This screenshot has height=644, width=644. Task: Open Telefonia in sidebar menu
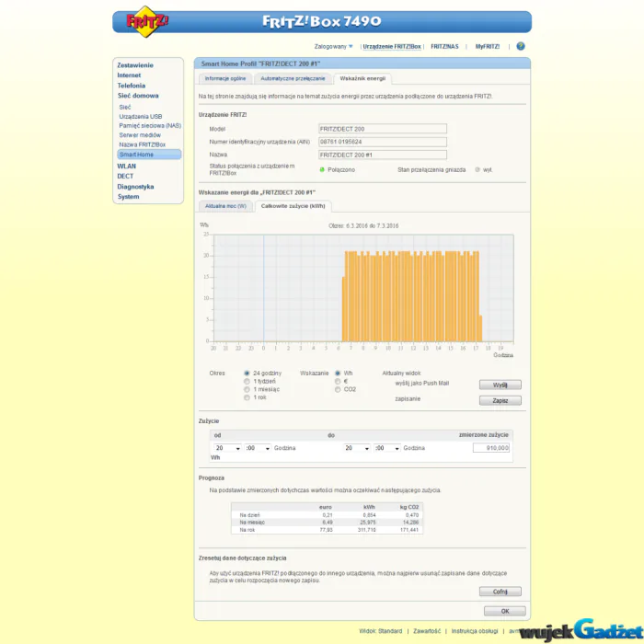pos(132,86)
